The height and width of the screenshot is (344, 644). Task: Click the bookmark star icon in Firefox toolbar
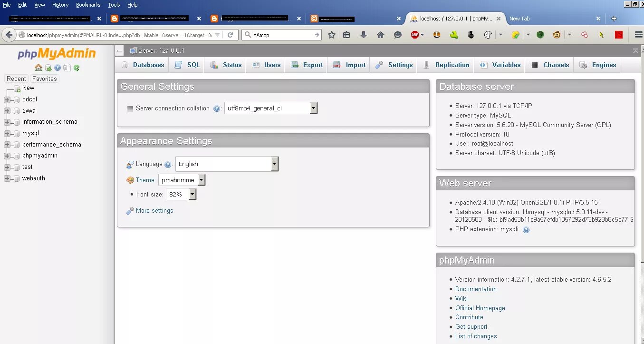point(332,35)
